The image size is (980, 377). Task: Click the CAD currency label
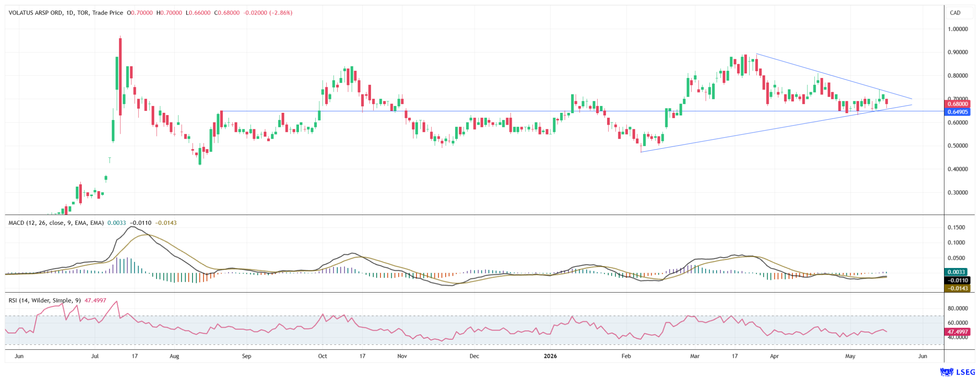[955, 13]
